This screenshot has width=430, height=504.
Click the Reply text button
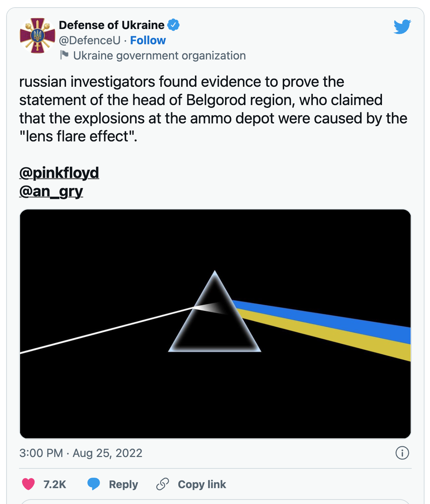click(123, 485)
